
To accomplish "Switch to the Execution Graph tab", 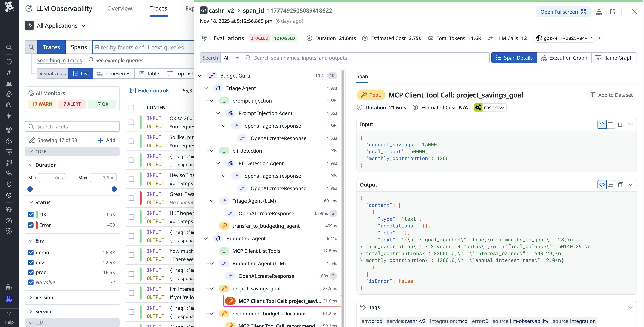I will (564, 58).
